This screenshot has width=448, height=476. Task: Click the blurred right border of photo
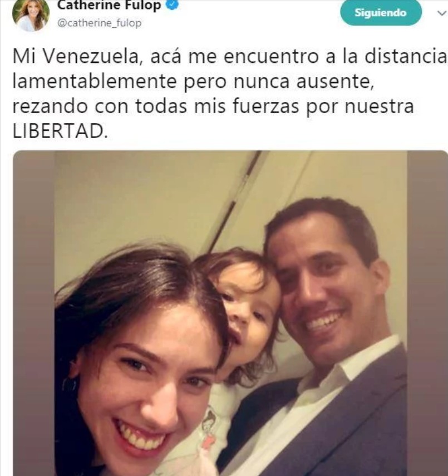427,313
